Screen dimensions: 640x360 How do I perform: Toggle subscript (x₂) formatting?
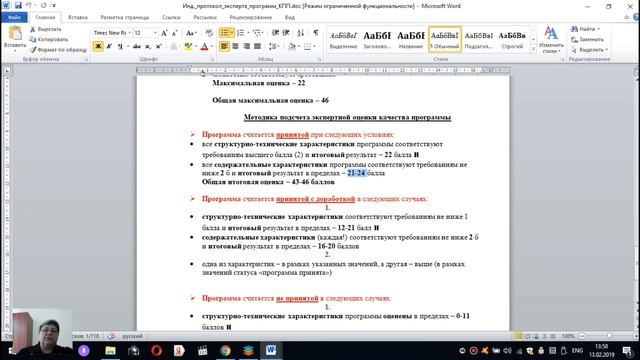pyautogui.click(x=148, y=47)
